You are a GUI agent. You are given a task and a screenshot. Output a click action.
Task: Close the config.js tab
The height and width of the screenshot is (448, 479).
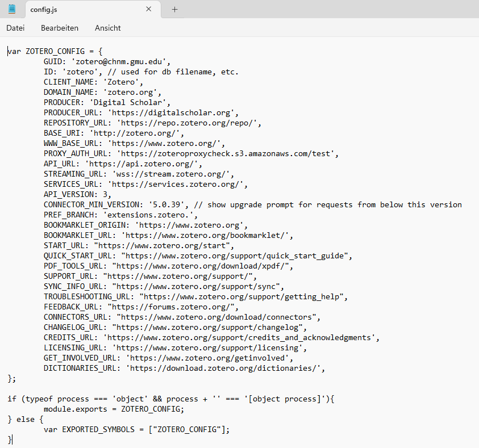(149, 9)
